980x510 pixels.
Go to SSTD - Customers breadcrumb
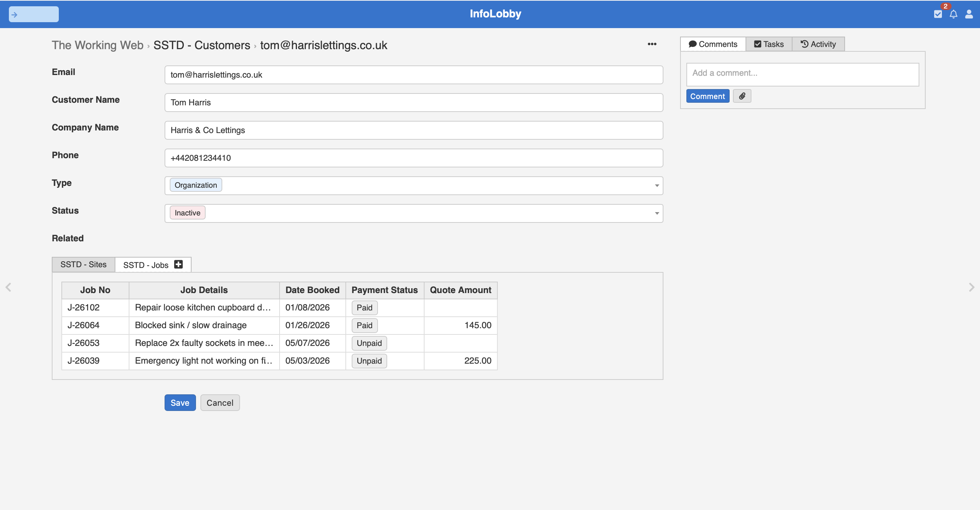tap(202, 45)
